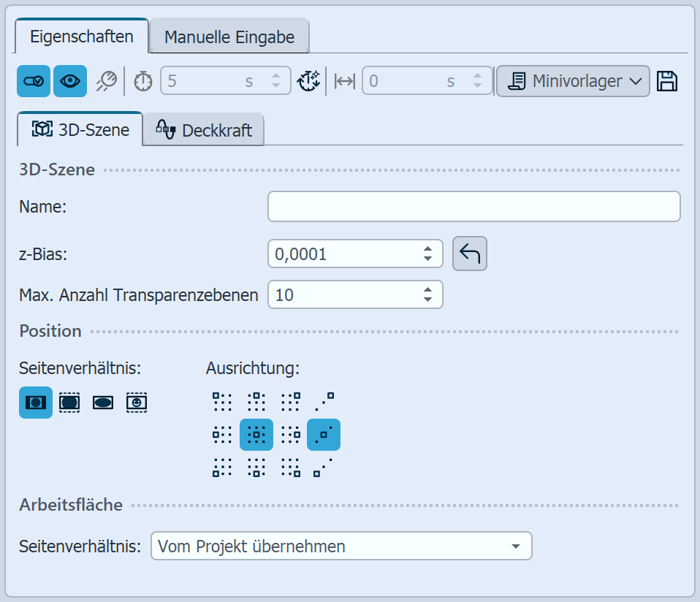
Task: Choose center alignment in Ausrichtung grid
Action: coord(256,435)
